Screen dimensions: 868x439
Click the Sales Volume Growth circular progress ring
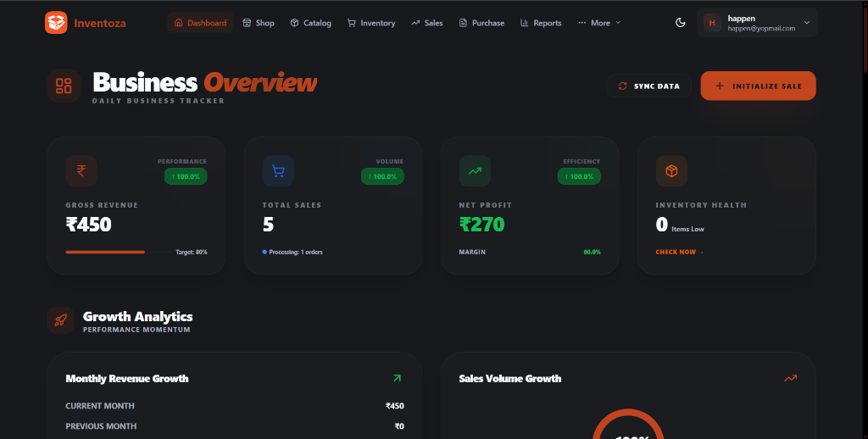point(628,424)
